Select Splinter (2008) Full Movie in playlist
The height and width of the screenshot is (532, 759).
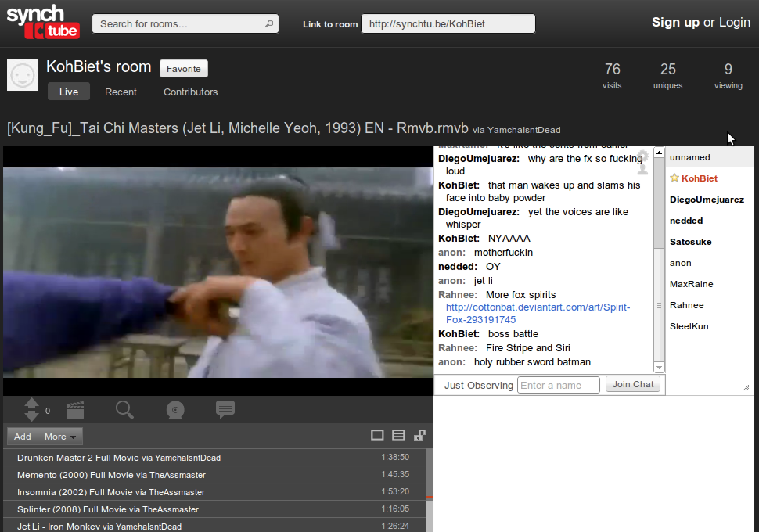point(214,509)
